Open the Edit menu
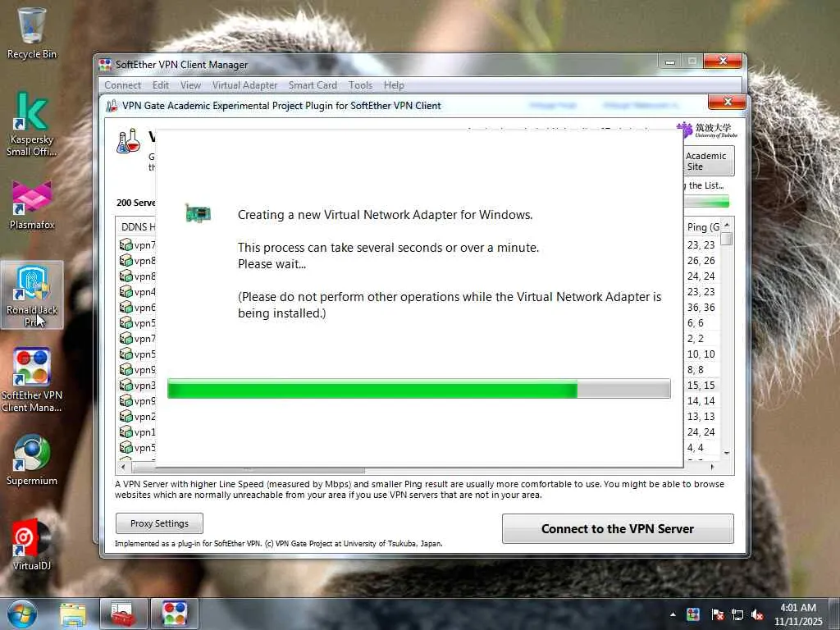840x630 pixels. coord(160,85)
